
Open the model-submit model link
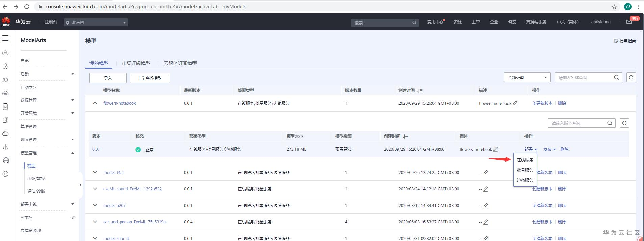pyautogui.click(x=116, y=238)
